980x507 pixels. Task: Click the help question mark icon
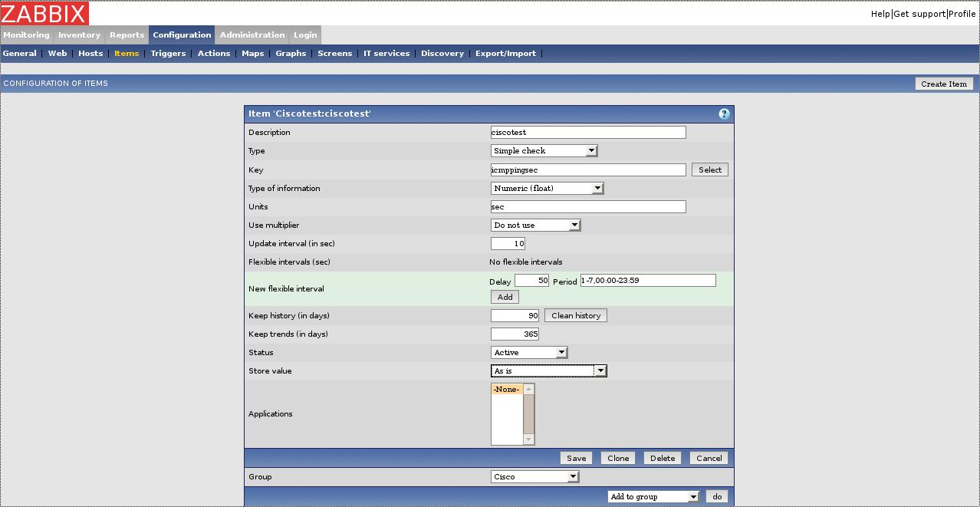[x=723, y=114]
